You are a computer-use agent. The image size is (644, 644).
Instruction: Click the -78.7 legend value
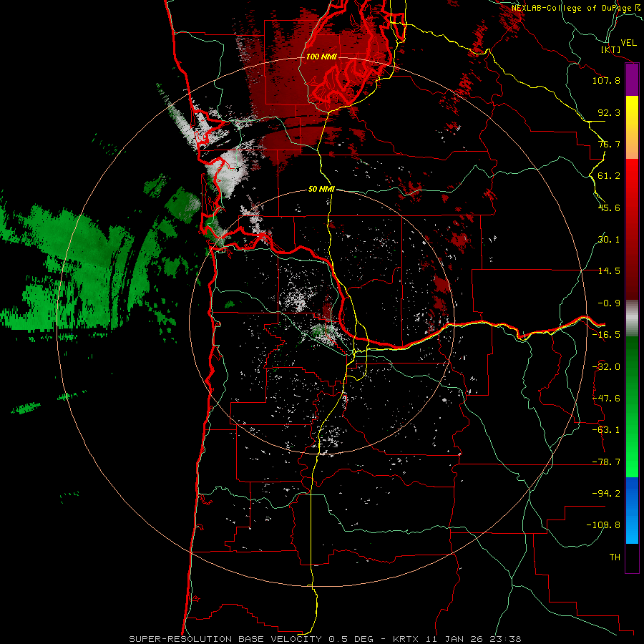pyautogui.click(x=606, y=462)
